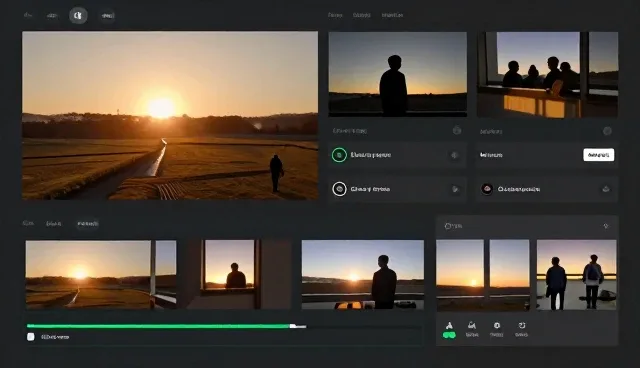Image resolution: width=640 pixels, height=368 pixels.
Task: Select the highlighted pill tab above the thumbnail strip
Action: (x=88, y=224)
